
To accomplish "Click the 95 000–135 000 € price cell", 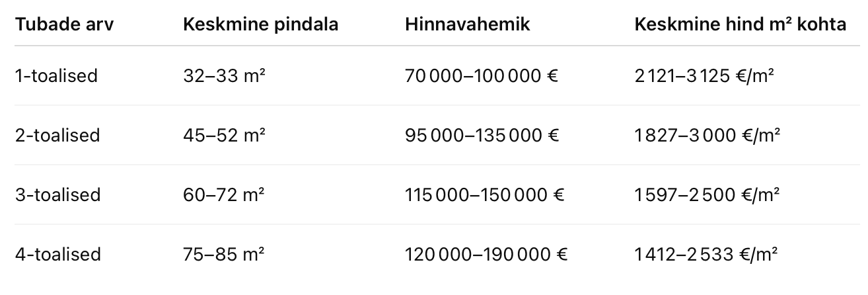I will click(483, 136).
